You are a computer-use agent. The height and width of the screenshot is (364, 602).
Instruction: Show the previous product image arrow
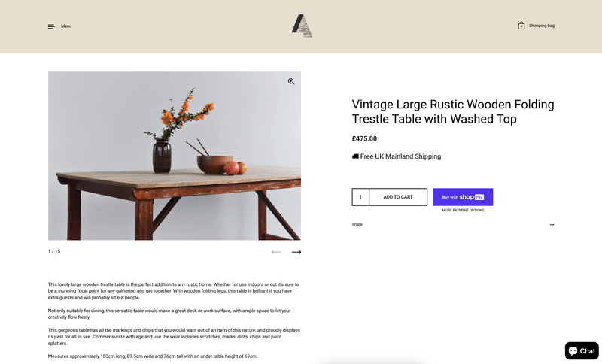(275, 252)
